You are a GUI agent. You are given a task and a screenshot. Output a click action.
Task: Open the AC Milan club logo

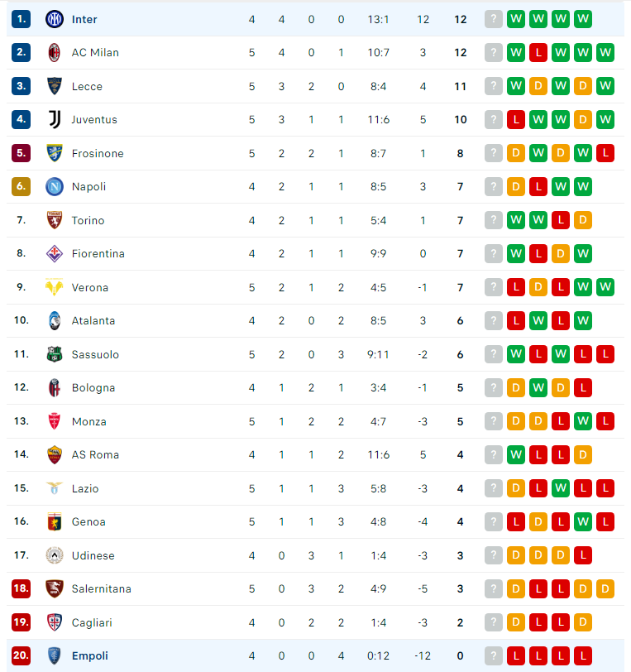pos(55,53)
